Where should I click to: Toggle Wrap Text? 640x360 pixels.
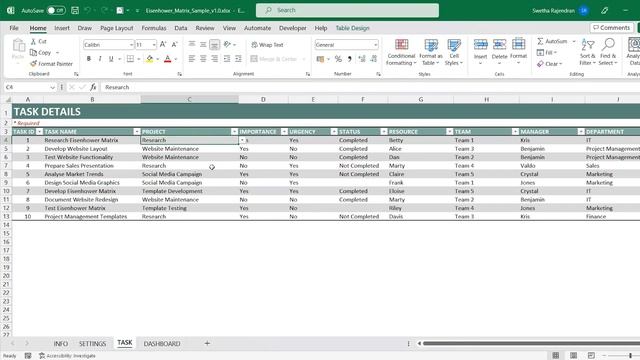267,45
